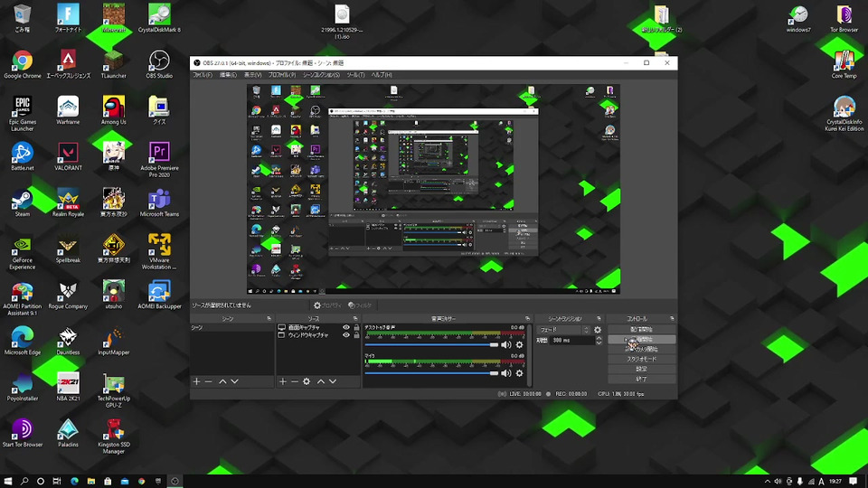Open the View (表示) menu in OBS
868x488 pixels.
pos(252,75)
